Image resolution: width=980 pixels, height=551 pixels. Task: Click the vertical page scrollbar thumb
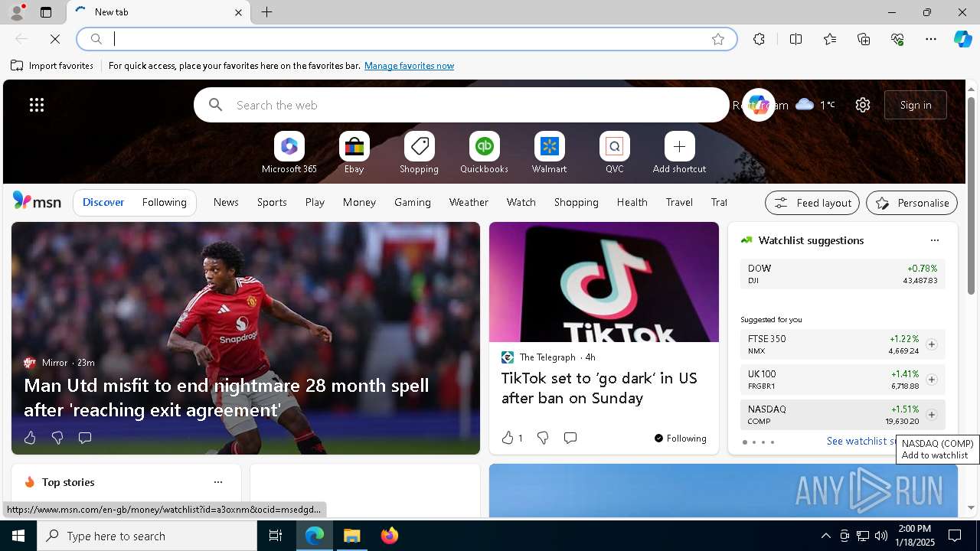(971, 195)
